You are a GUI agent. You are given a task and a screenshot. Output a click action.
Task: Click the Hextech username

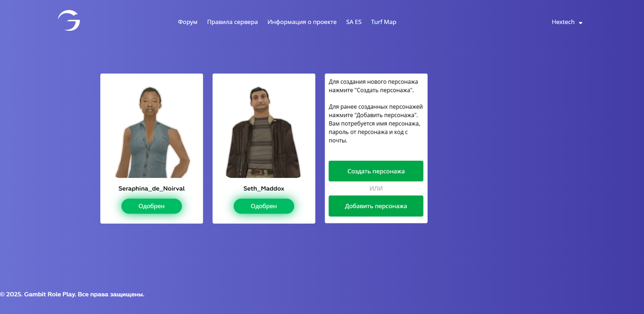pos(563,22)
